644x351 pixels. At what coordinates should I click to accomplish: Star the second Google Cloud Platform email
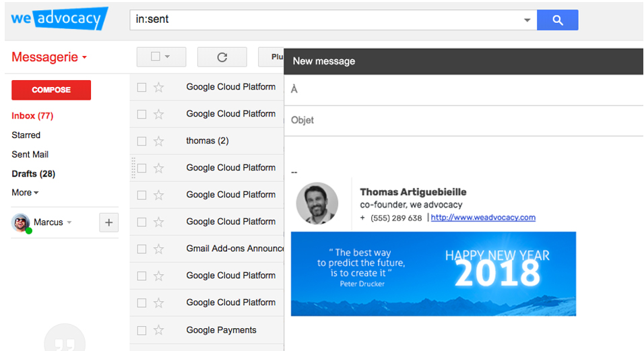(158, 114)
